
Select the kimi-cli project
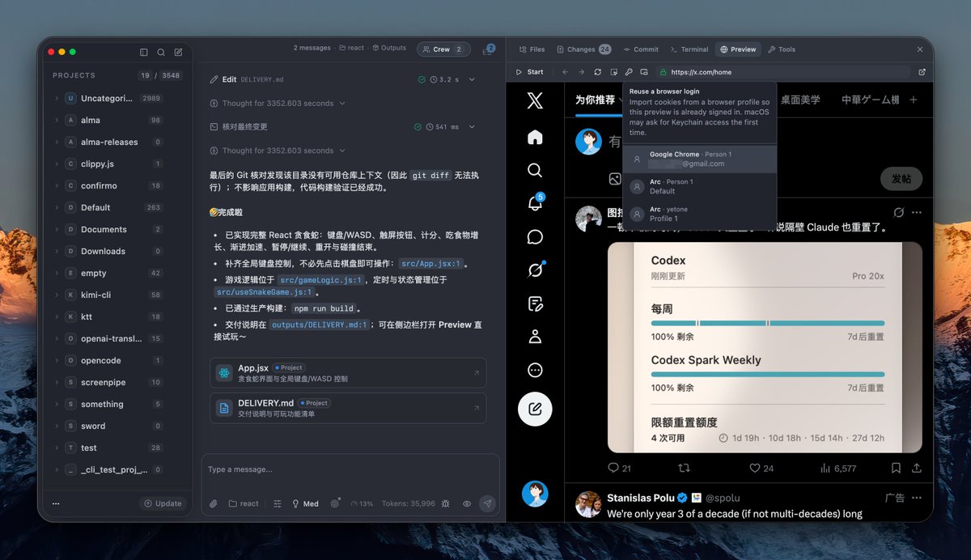(109, 295)
